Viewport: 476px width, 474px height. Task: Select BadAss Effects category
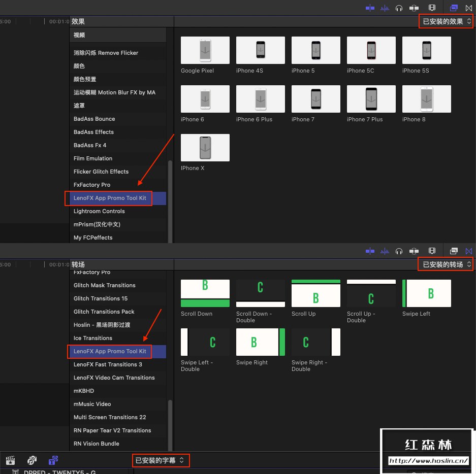coord(118,132)
